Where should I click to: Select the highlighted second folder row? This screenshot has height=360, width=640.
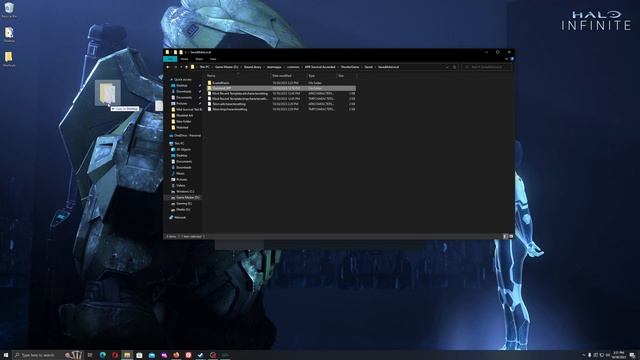pyautogui.click(x=281, y=88)
